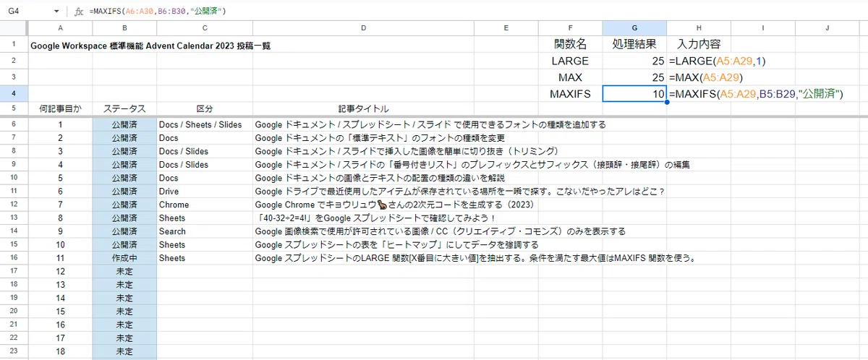Select the LARGE function name cell
The image size is (868, 360).
tap(570, 61)
